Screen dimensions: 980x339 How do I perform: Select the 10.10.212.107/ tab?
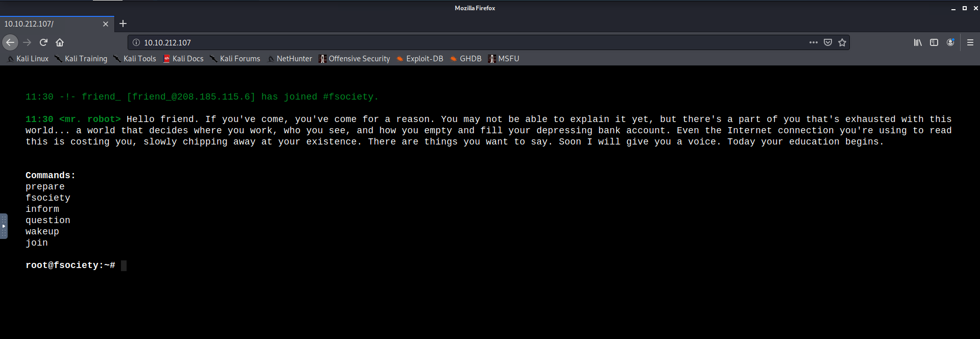(x=57, y=24)
